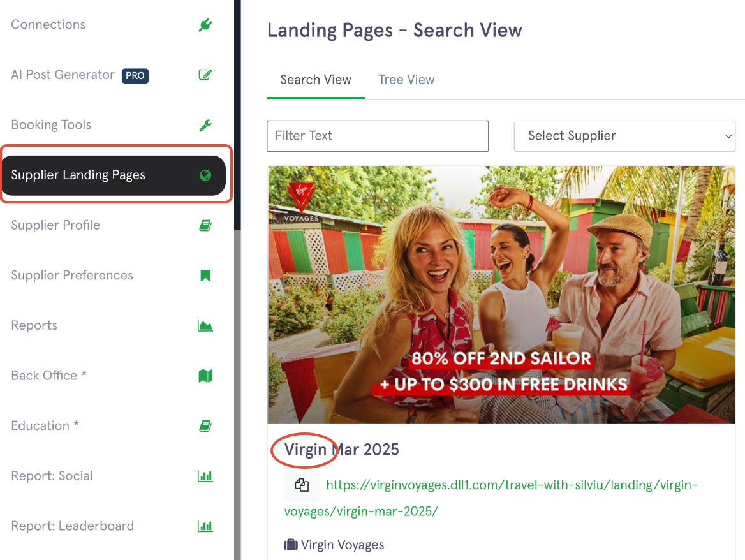Image resolution: width=745 pixels, height=560 pixels.
Task: Click the Report: Social bar chart icon
Action: [x=205, y=476]
